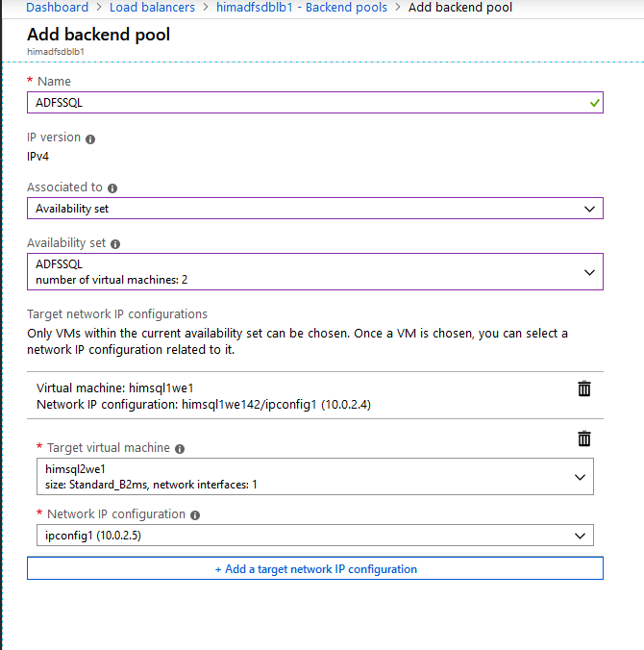Remove the himsql2we1 target configuration with trash icon

pyautogui.click(x=583, y=438)
